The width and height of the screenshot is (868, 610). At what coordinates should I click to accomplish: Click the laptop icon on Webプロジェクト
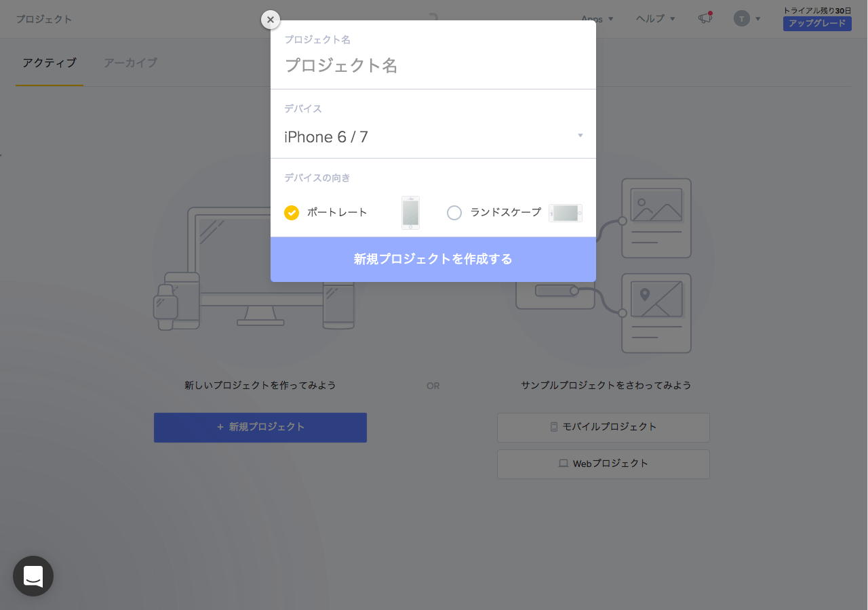(x=563, y=464)
